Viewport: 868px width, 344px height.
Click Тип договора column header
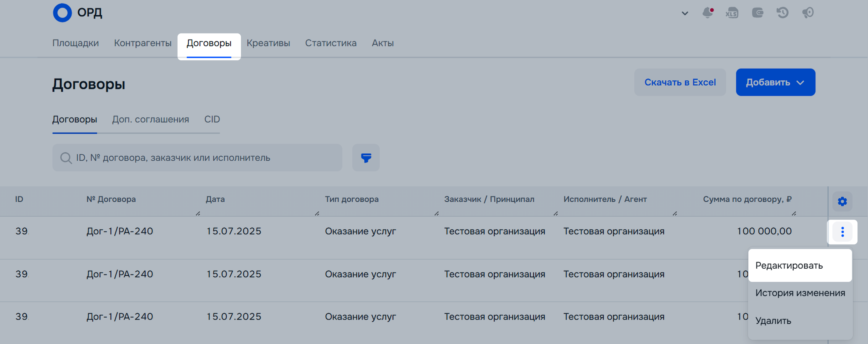pos(351,199)
